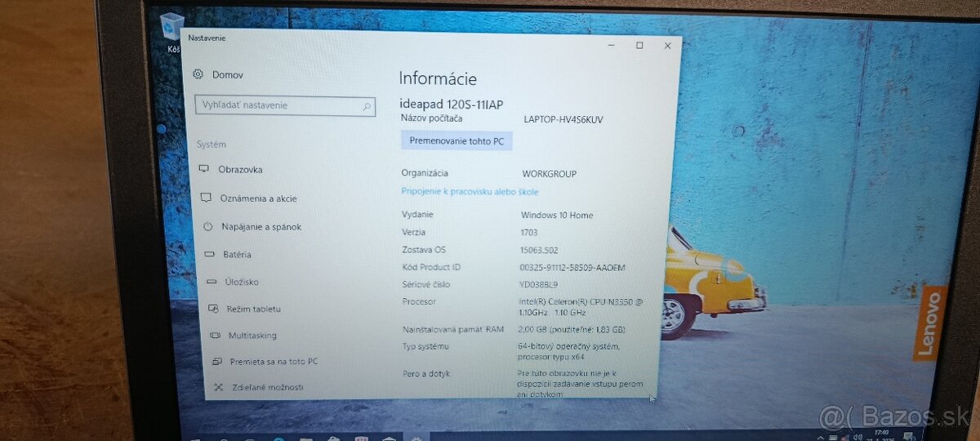The height and width of the screenshot is (441, 980).
Task: Click the Multitasking icon
Action: (x=215, y=335)
